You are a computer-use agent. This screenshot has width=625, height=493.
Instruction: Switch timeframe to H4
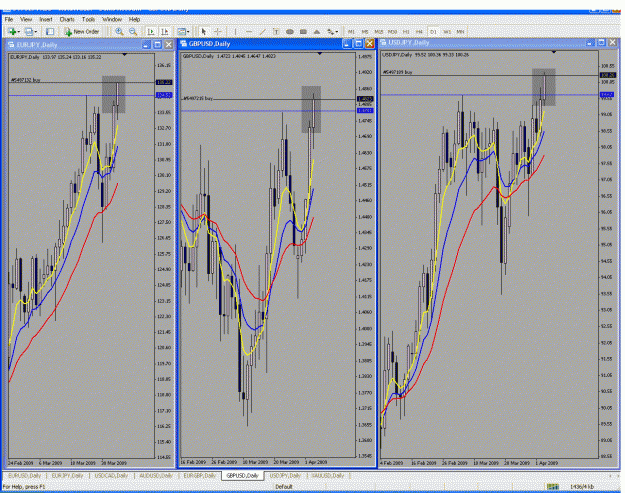point(419,31)
